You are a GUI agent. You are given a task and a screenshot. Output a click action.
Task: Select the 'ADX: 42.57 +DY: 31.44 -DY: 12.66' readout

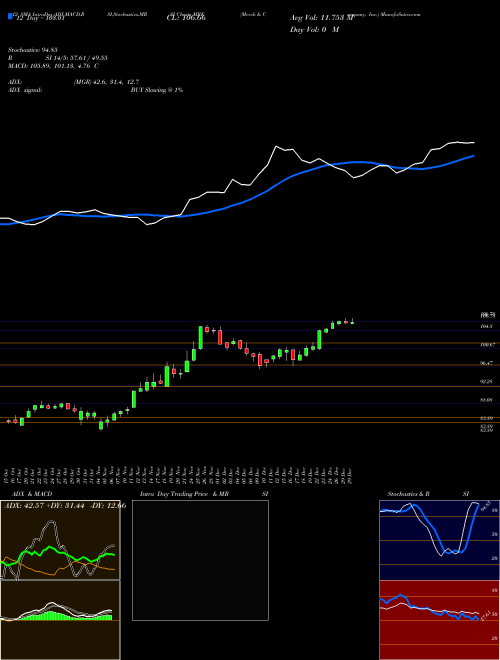tap(65, 506)
